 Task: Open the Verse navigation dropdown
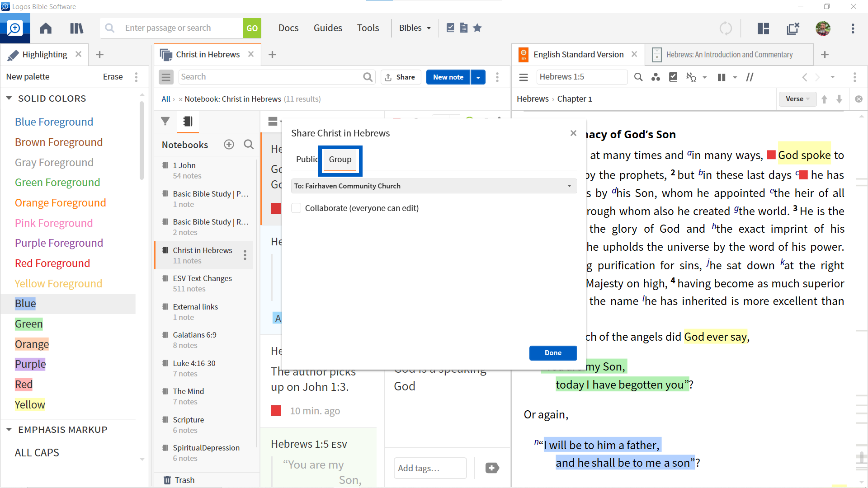tap(797, 99)
